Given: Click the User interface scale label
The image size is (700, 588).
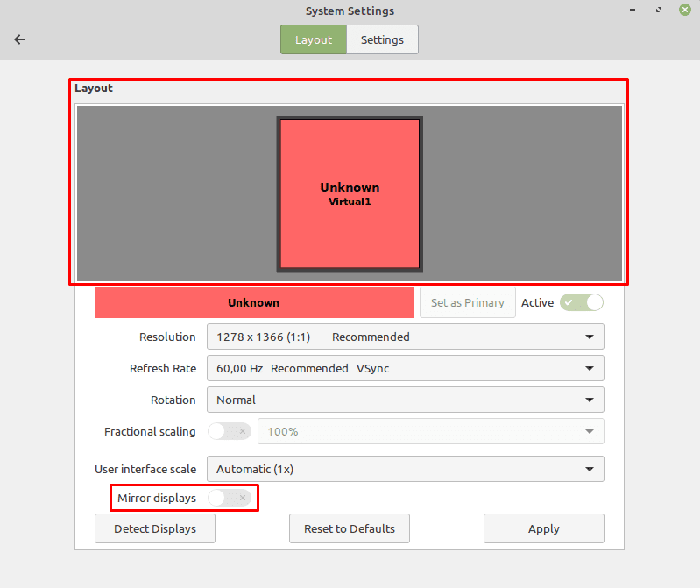Looking at the screenshot, I should coord(145,469).
